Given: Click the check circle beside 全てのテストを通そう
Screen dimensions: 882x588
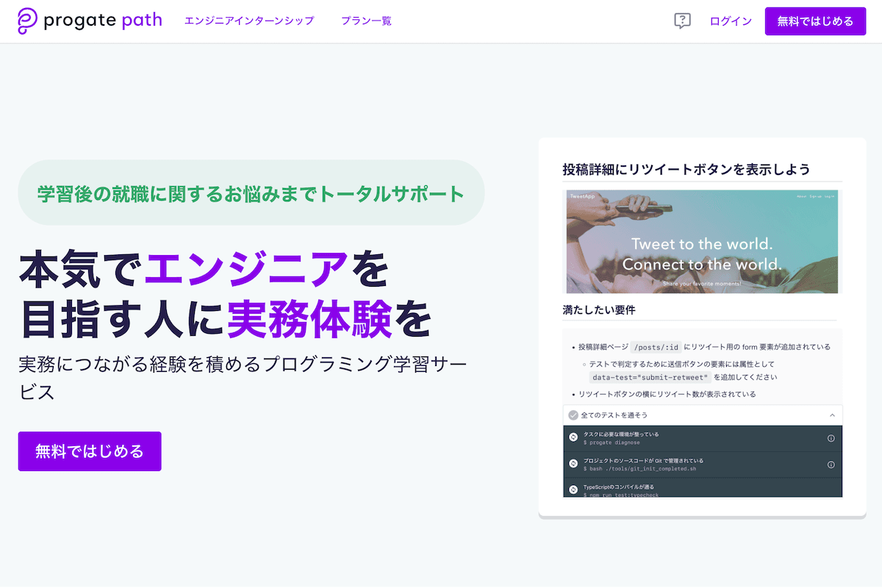Looking at the screenshot, I should (x=573, y=415).
